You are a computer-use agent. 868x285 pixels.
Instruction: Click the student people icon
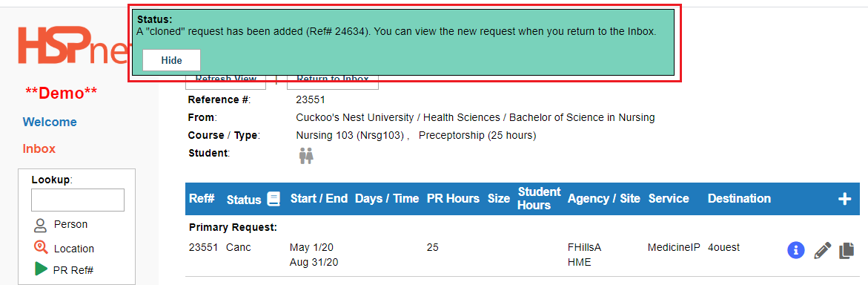click(x=306, y=156)
